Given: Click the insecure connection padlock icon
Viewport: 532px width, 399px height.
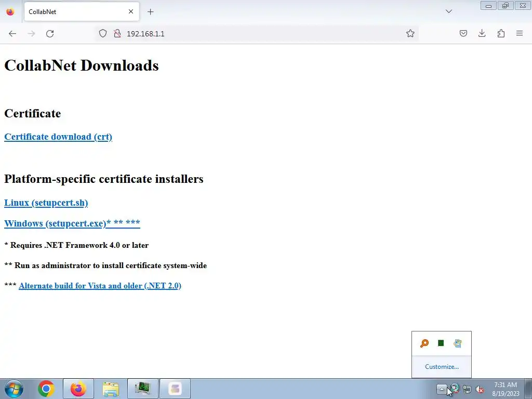Looking at the screenshot, I should tap(117, 33).
